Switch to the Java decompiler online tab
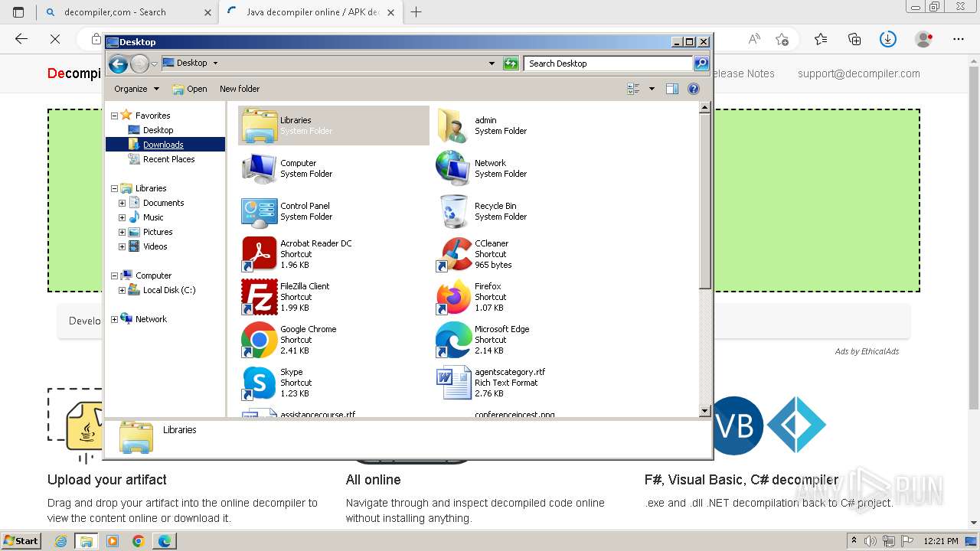The height and width of the screenshot is (551, 980). click(310, 12)
